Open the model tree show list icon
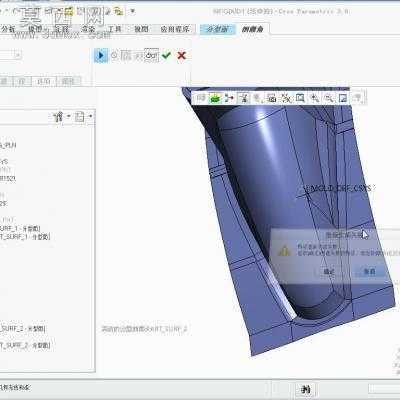Image resolution: width=400 pixels, height=400 pixels. pos(79,117)
